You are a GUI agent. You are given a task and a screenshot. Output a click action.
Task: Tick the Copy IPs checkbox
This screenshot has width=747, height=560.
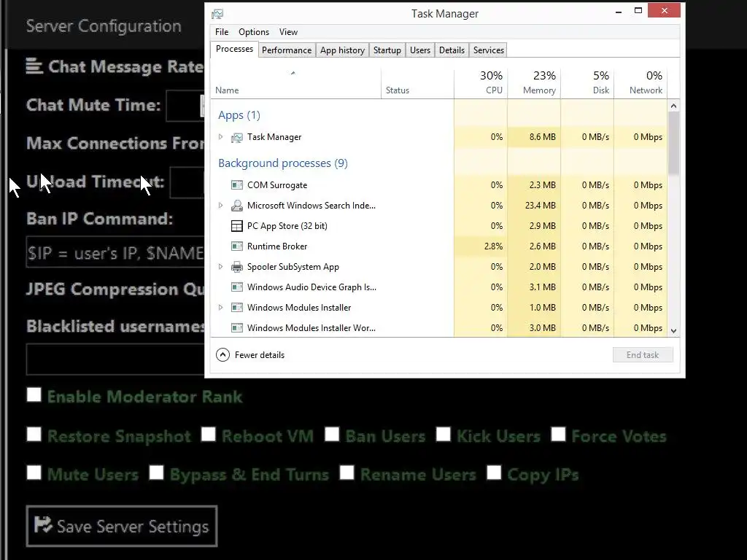(x=494, y=472)
